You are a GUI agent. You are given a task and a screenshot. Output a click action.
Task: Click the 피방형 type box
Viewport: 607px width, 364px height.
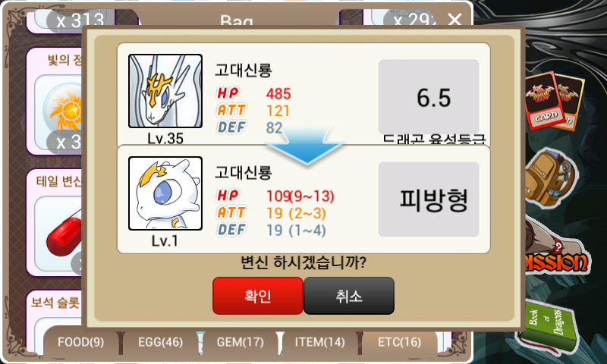coord(429,199)
